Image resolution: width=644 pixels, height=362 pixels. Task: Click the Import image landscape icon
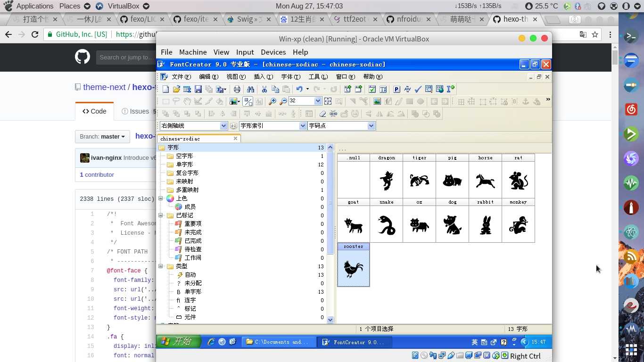(377, 101)
